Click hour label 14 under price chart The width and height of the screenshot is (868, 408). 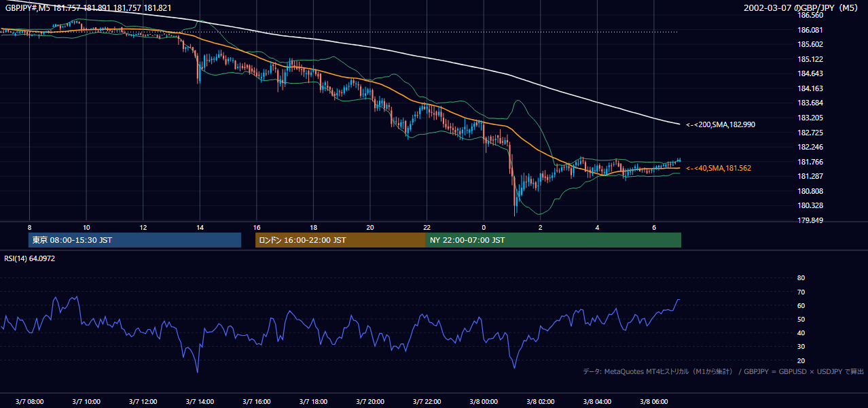coord(200,227)
